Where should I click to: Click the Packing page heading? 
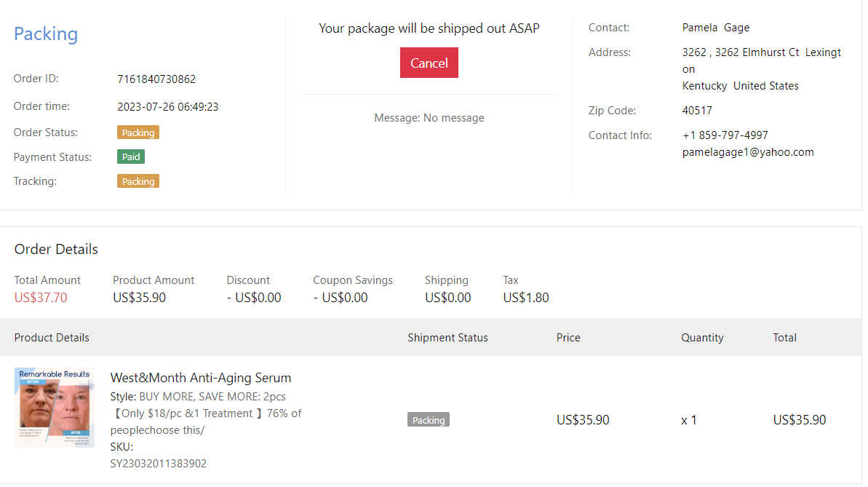point(46,34)
